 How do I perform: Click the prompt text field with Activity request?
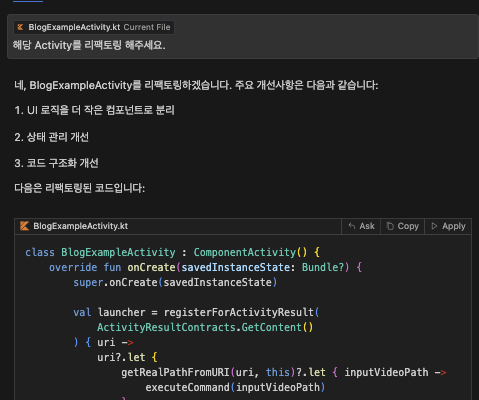pyautogui.click(x=243, y=36)
